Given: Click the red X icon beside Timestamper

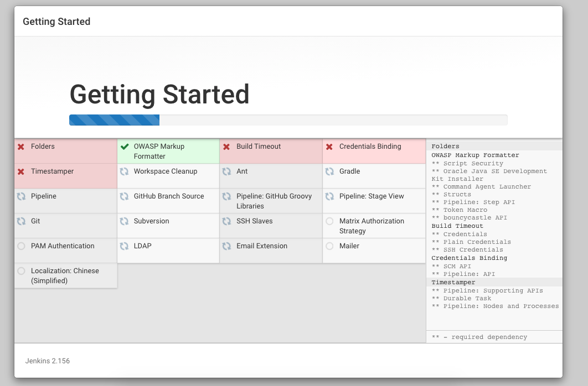Looking at the screenshot, I should click(x=21, y=171).
